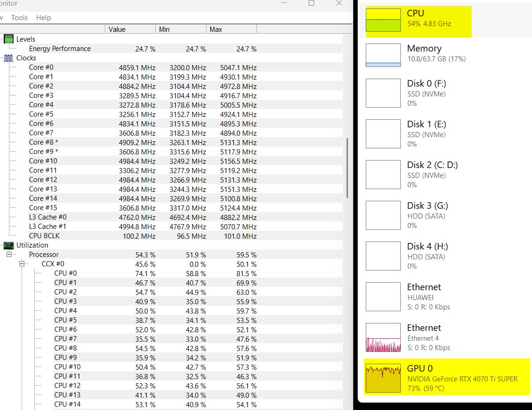Click the Clocks waveform icon
Image resolution: width=532 pixels, height=410 pixels.
[9, 58]
